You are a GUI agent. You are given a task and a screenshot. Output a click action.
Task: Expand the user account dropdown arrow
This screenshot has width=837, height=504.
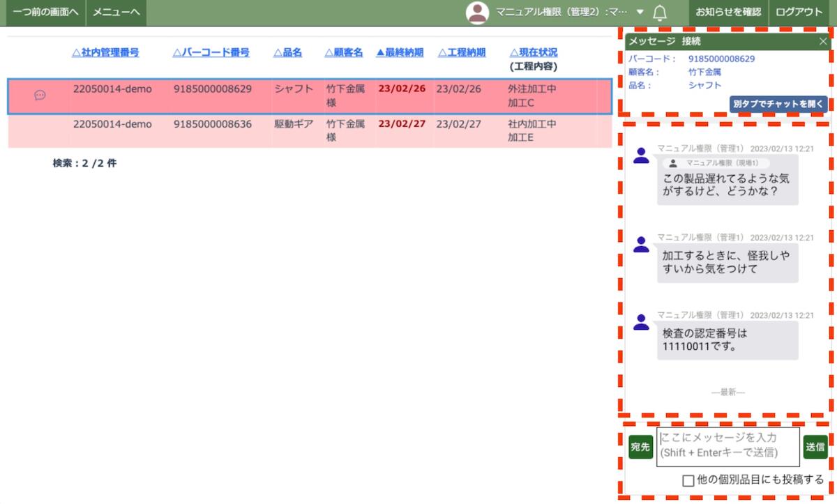click(x=640, y=12)
